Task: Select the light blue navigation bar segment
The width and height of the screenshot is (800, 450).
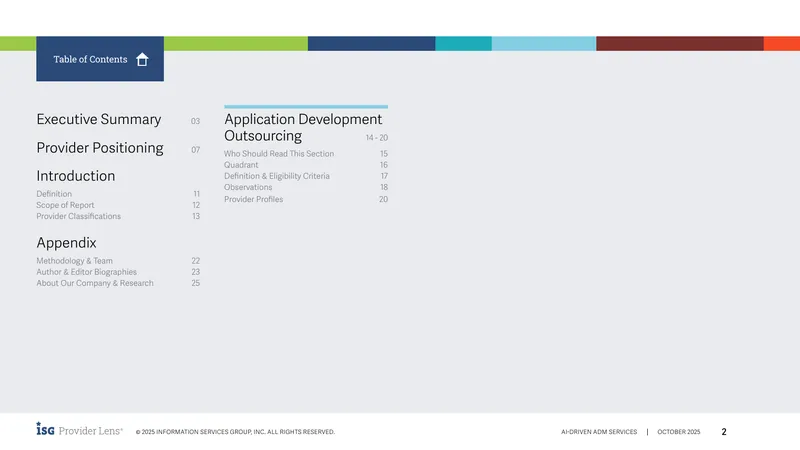Action: pos(544,43)
